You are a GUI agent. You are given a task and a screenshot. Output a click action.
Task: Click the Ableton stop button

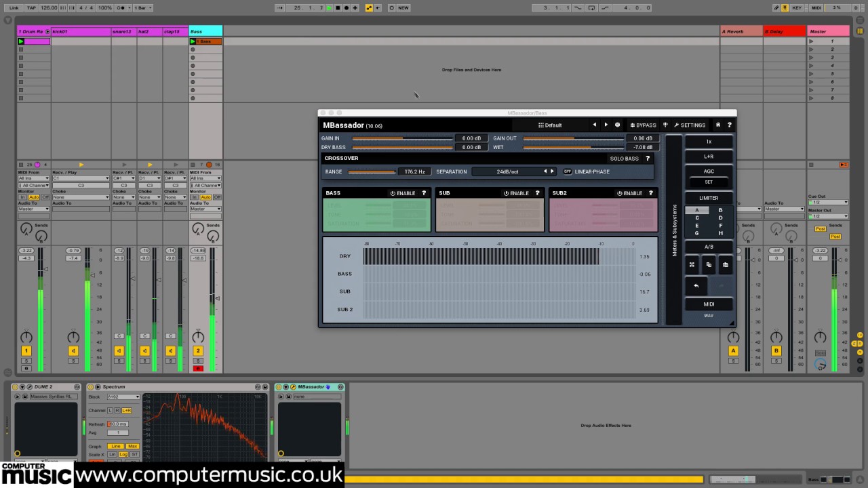click(338, 8)
